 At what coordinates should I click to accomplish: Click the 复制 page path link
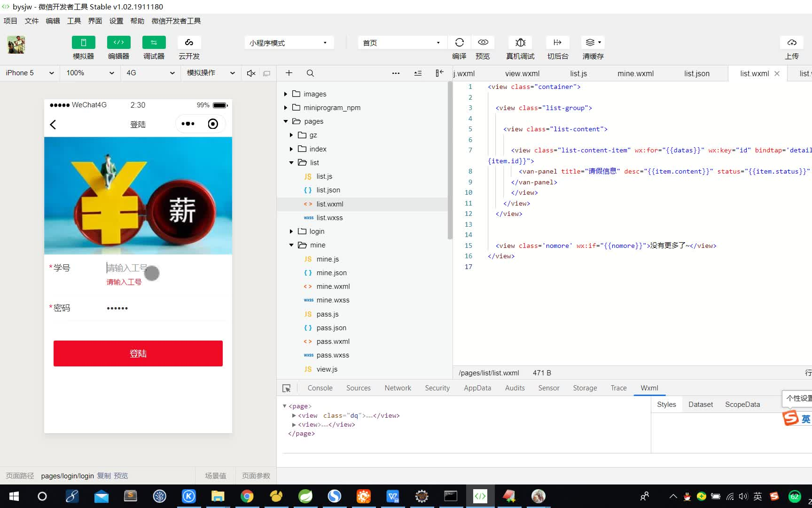click(104, 476)
